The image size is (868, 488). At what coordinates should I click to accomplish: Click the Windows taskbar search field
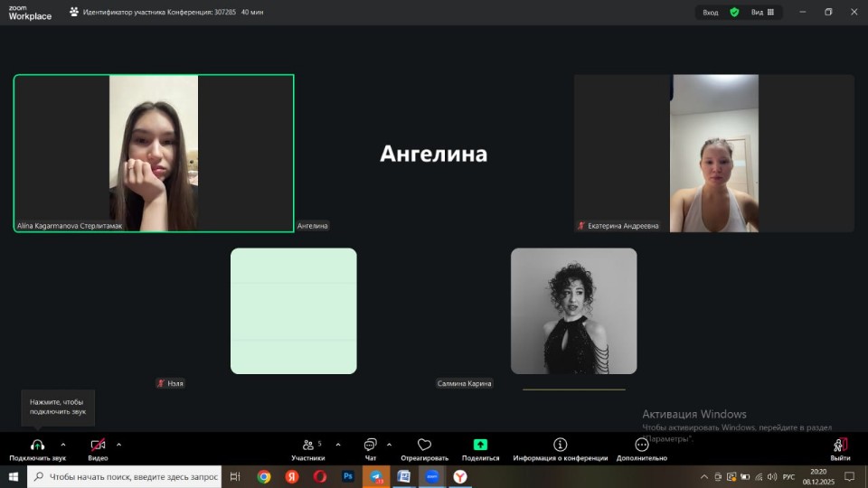(133, 476)
